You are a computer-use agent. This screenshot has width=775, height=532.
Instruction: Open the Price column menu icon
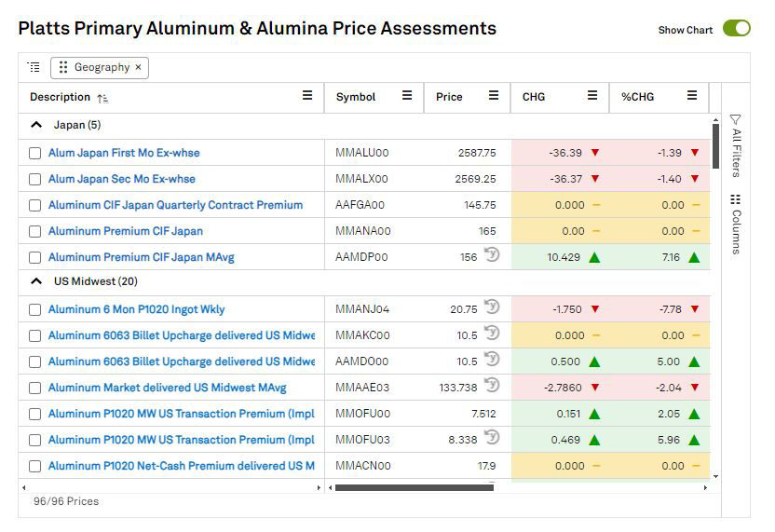pos(493,96)
